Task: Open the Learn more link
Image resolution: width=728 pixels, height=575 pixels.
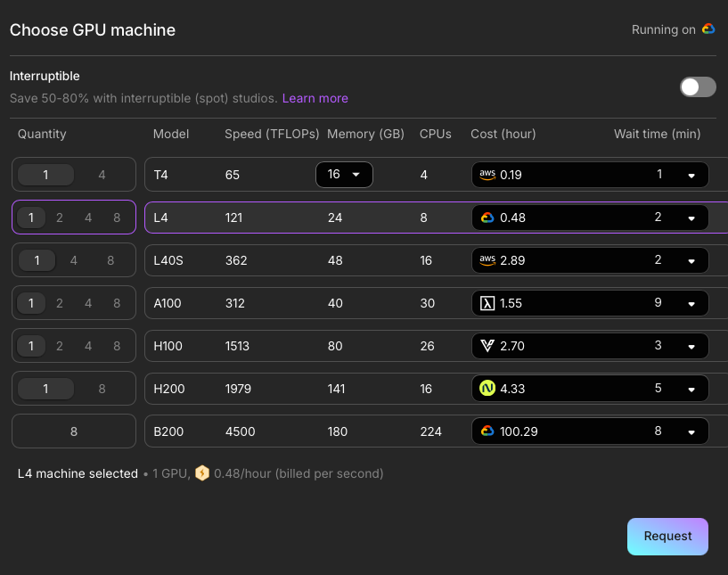Action: click(315, 98)
